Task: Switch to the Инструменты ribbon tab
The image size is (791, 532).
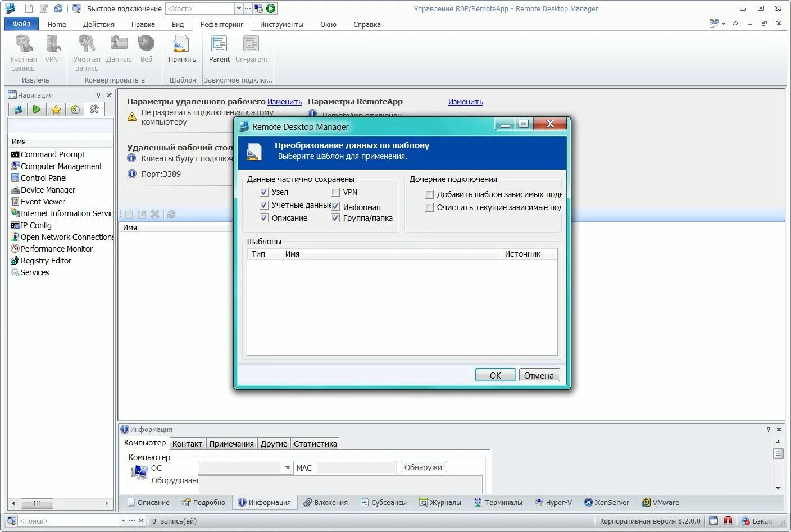Action: [281, 24]
